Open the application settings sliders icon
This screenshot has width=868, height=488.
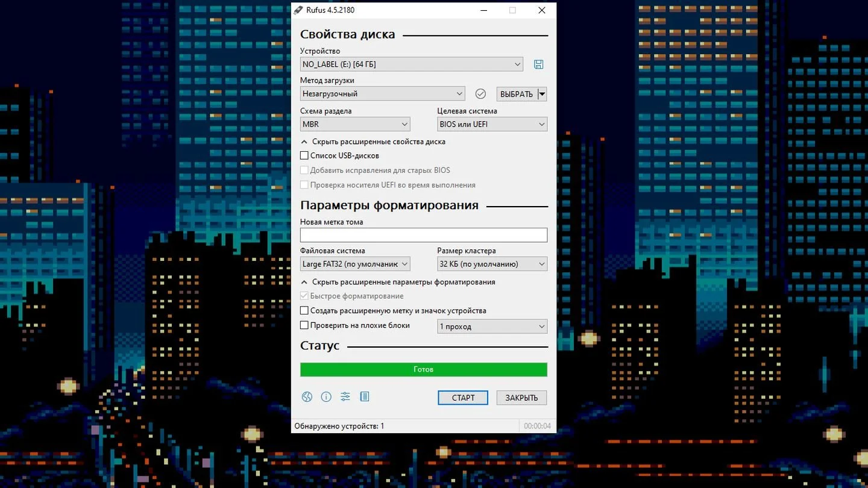[x=345, y=396]
